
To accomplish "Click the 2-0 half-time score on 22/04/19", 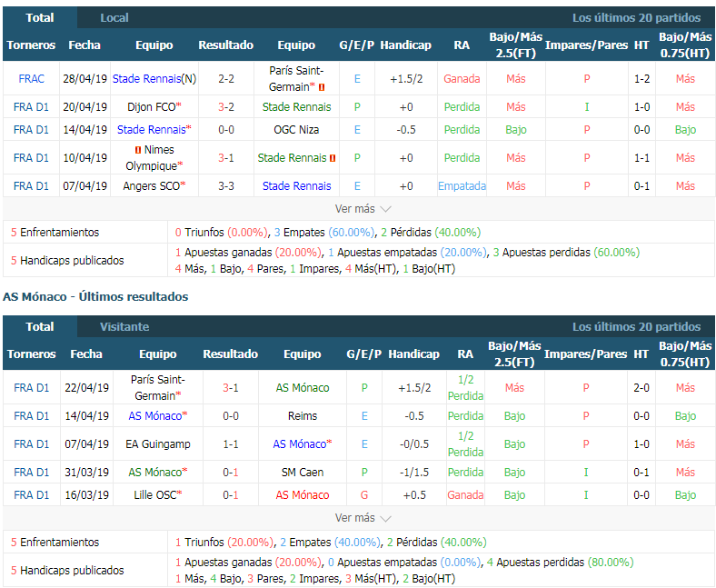I will pos(641,387).
